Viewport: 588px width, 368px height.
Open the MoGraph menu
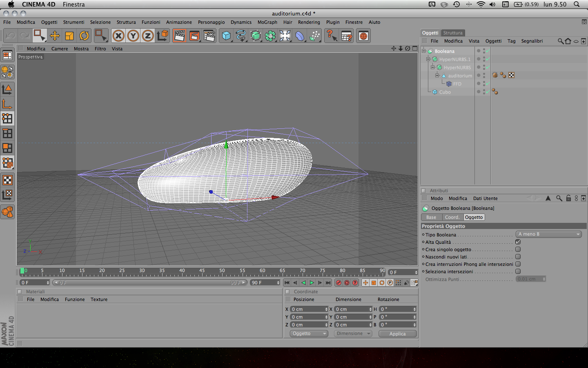pos(267,22)
